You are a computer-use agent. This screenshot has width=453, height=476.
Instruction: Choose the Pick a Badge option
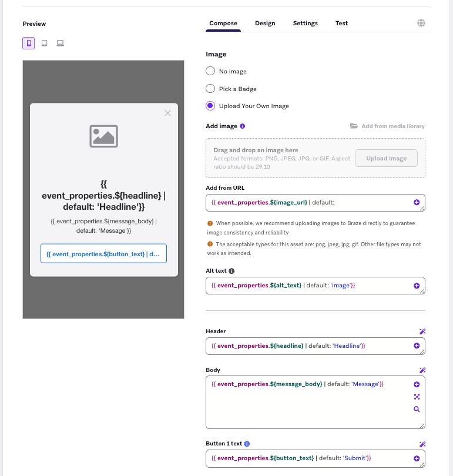pos(210,89)
